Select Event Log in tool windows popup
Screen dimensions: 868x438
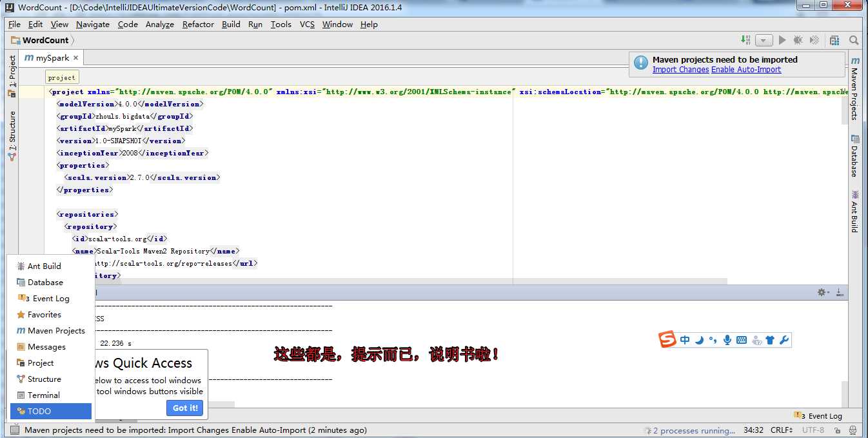coord(50,298)
